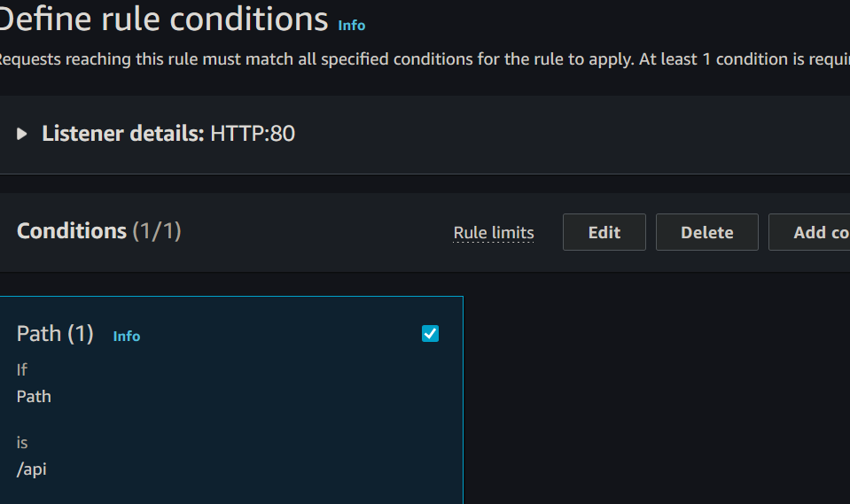Click the partially visible Add condition button
This screenshot has height=504, width=850.
[810, 232]
